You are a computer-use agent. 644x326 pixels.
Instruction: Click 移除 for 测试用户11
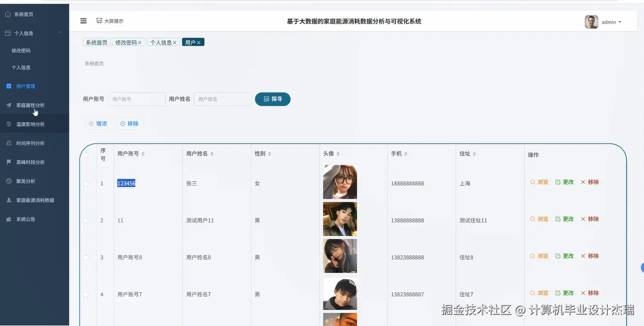click(590, 219)
